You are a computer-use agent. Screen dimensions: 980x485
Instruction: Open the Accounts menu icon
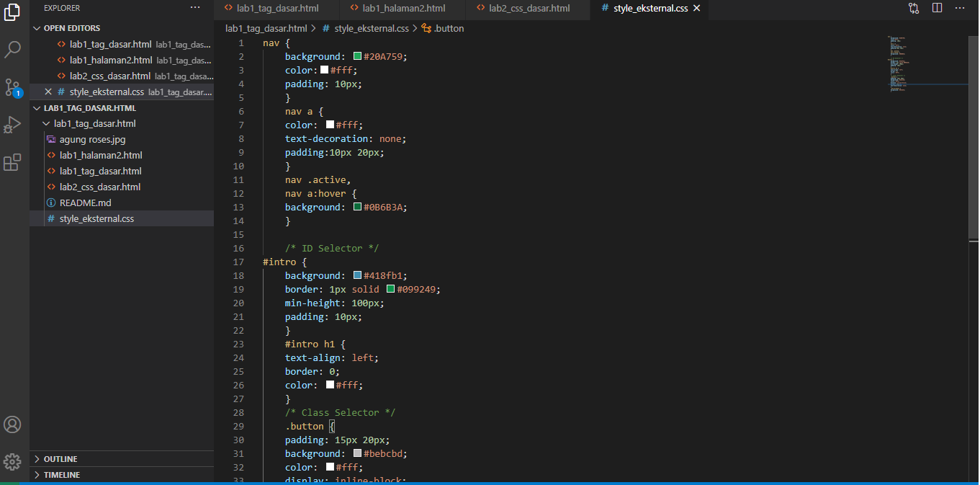(x=12, y=424)
